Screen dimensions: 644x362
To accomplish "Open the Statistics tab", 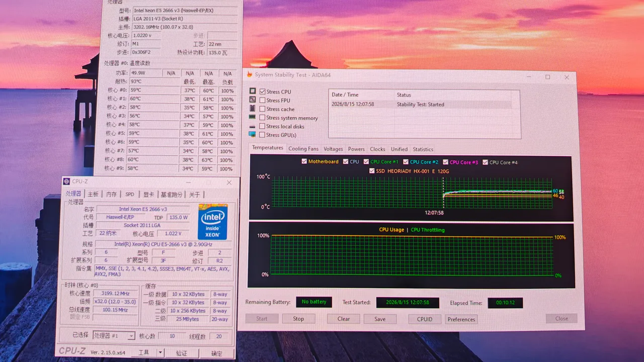I will click(x=423, y=149).
